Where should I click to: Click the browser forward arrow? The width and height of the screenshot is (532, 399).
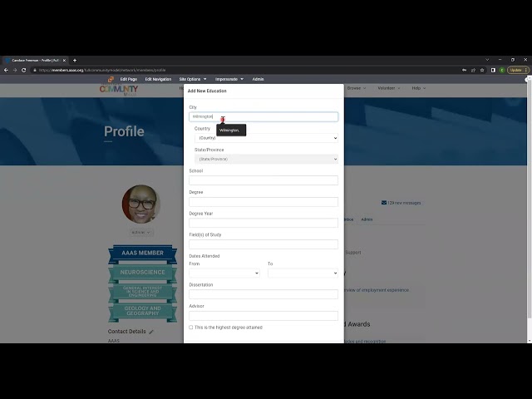click(15, 70)
